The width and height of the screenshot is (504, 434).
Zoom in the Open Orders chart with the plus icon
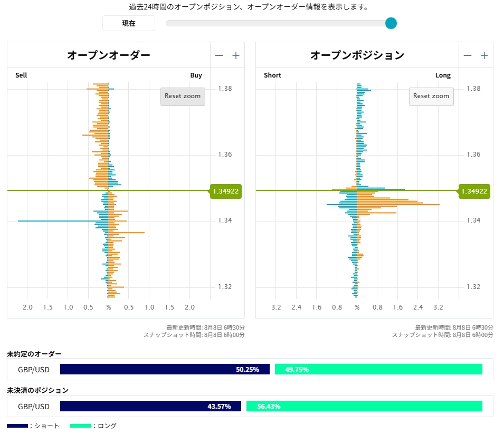pyautogui.click(x=236, y=55)
